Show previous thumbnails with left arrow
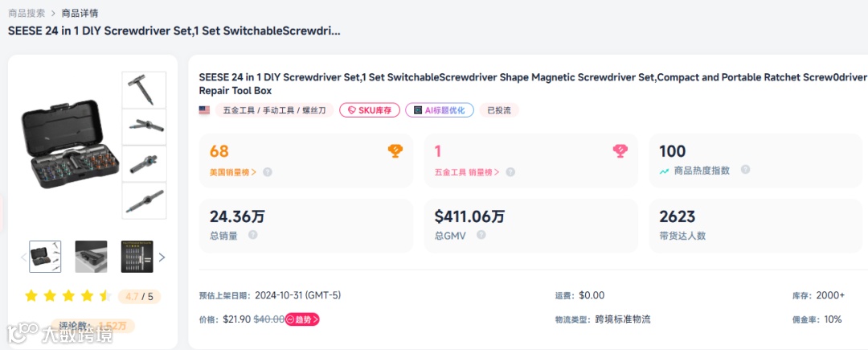The image size is (868, 350). [23, 257]
